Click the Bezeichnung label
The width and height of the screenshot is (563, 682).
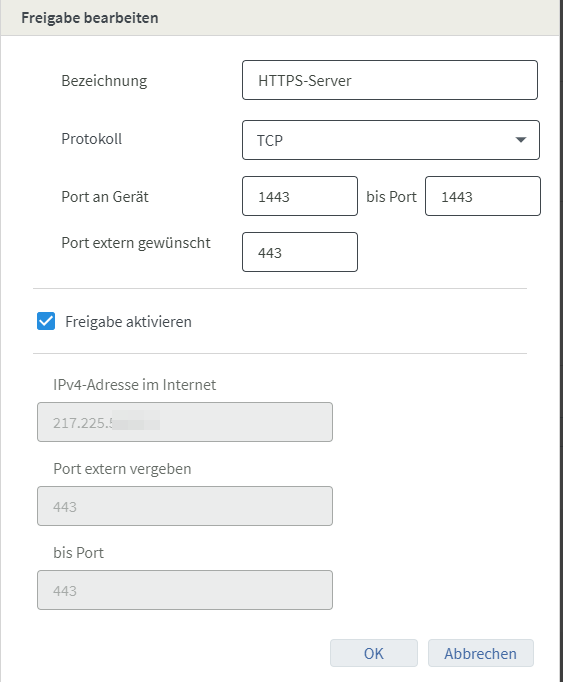coord(104,81)
